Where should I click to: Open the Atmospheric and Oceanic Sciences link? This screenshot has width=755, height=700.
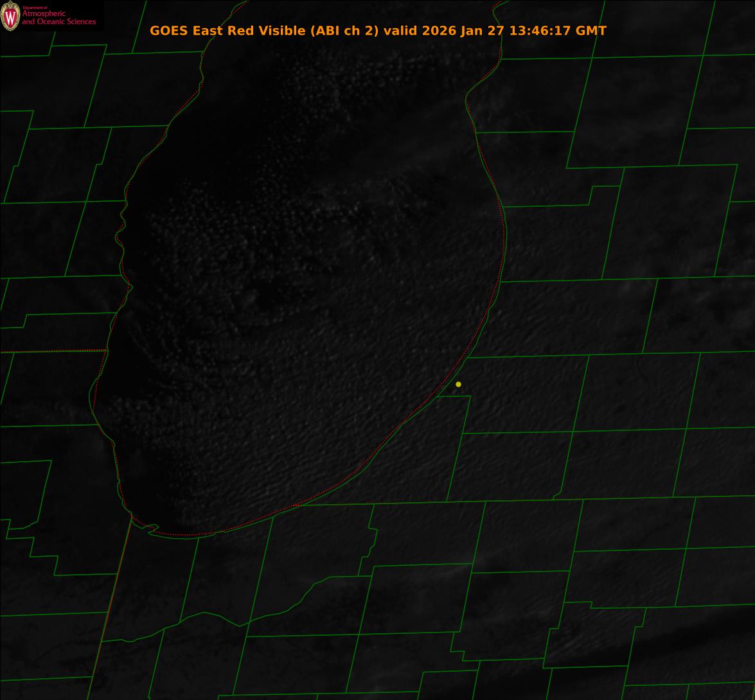(x=58, y=18)
